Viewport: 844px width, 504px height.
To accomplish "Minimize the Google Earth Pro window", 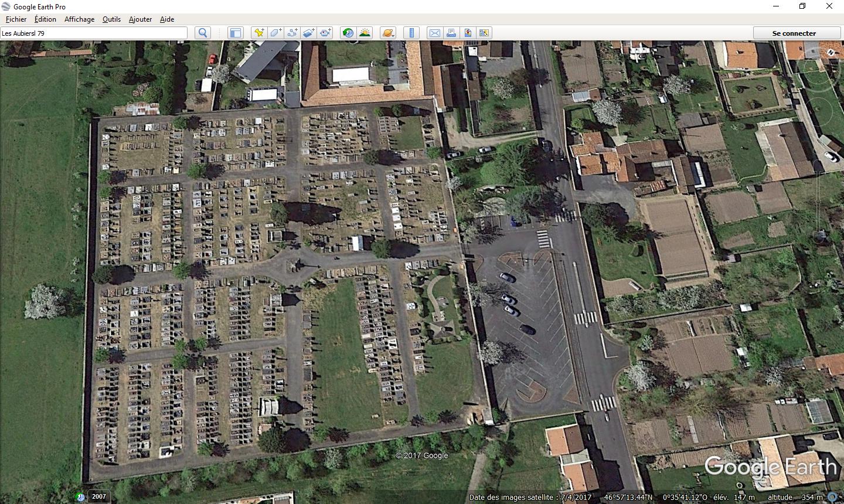I will coord(776,6).
